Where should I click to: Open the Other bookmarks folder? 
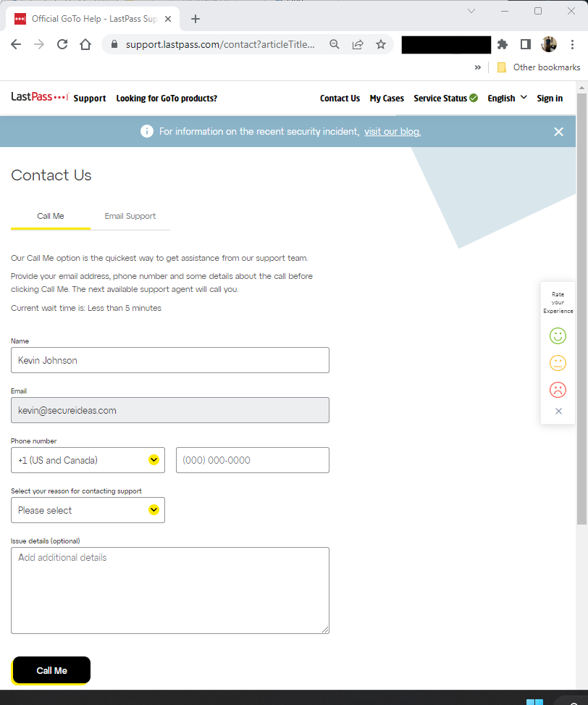539,67
